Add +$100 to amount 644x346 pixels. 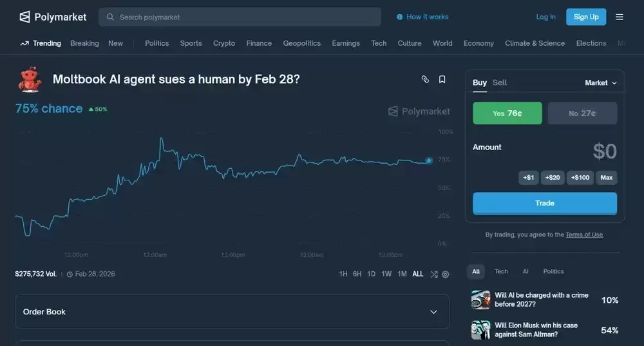point(580,178)
